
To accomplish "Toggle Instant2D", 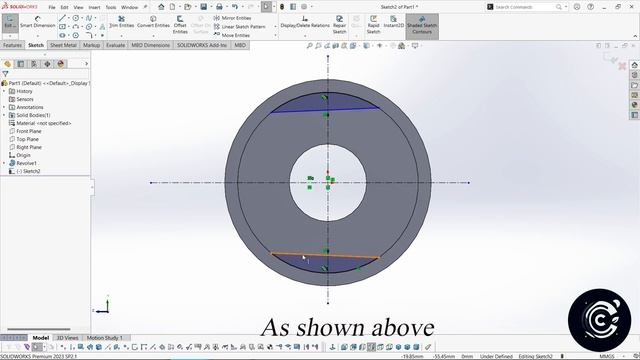I will pos(393,22).
